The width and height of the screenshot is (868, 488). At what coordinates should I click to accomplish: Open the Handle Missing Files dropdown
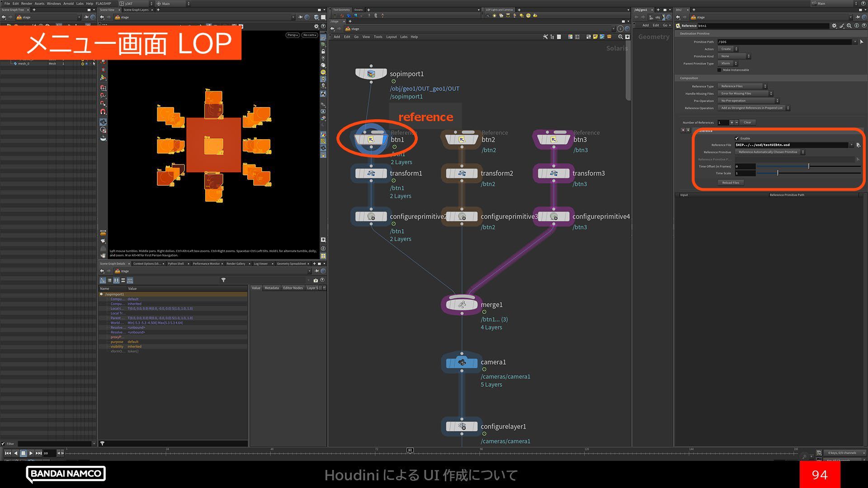[746, 94]
